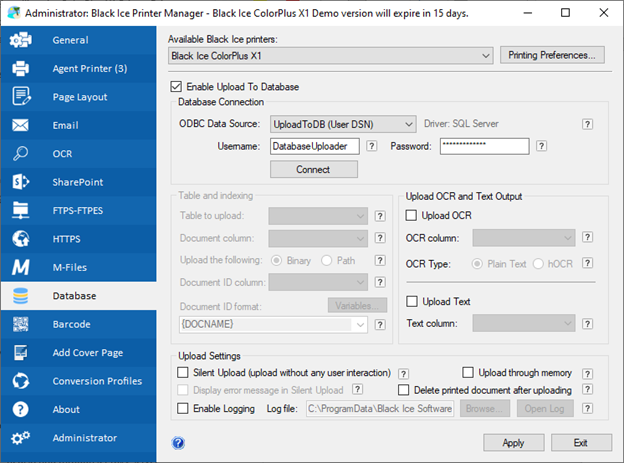Click help icon next to Username field
This screenshot has height=463, width=624.
[372, 146]
